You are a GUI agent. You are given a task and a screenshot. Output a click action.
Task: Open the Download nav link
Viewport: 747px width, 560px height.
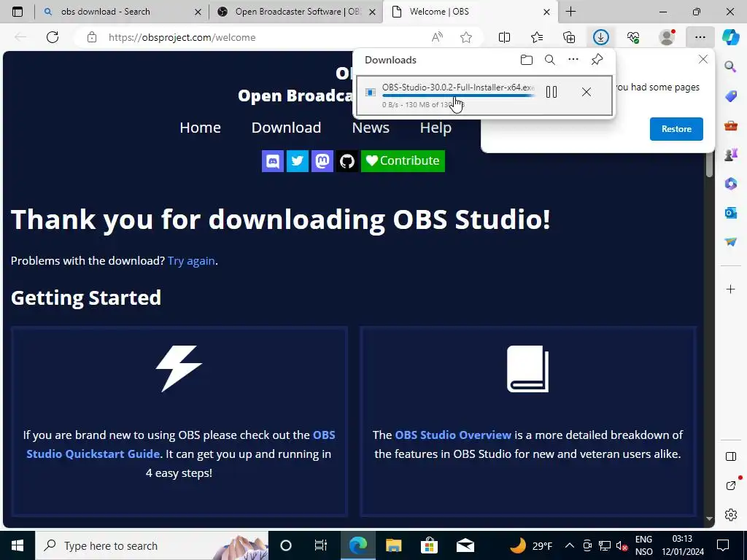click(x=286, y=128)
